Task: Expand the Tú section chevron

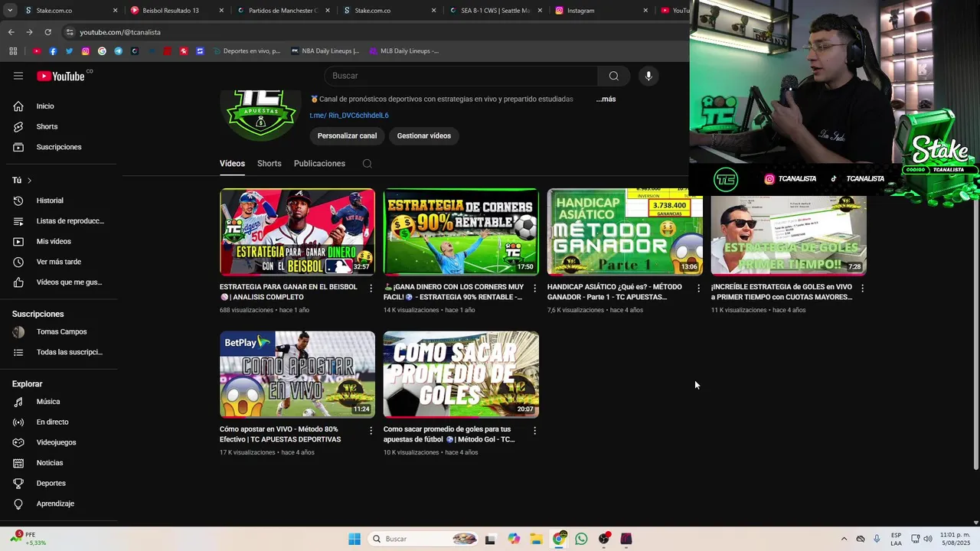Action: click(29, 181)
